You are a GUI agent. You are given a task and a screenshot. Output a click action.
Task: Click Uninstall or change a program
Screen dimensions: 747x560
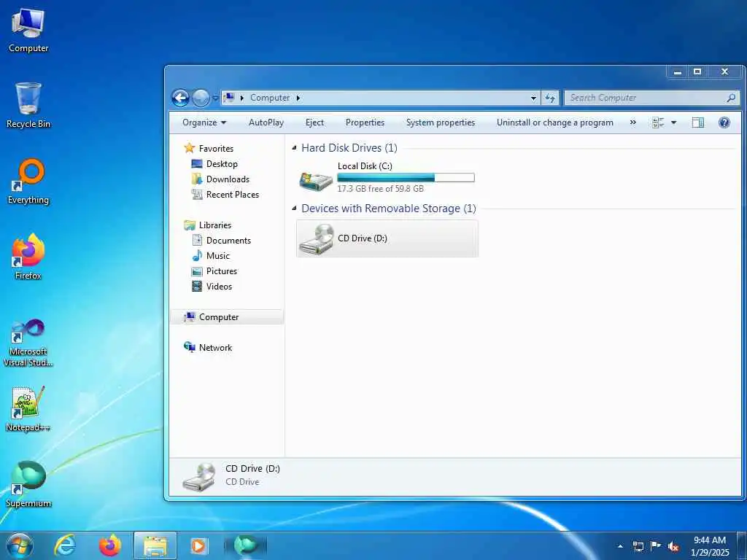coord(555,122)
